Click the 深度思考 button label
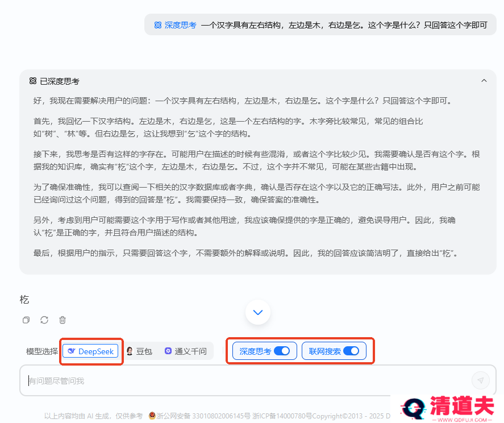The width and height of the screenshot is (504, 423). coord(255,351)
